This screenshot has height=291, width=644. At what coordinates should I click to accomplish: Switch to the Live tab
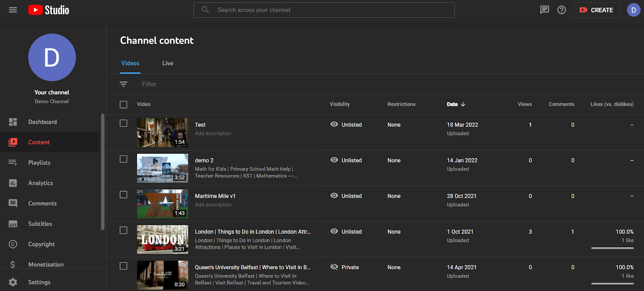click(168, 63)
